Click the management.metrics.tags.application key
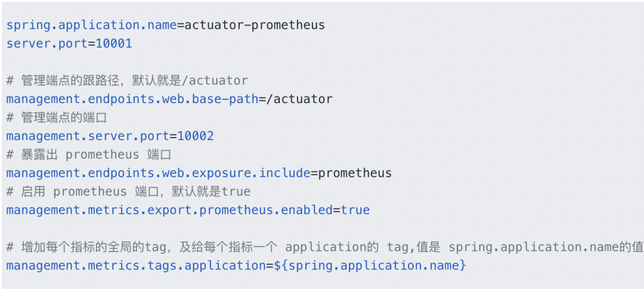Image resolution: width=644 pixels, height=289 pixels. (135, 265)
